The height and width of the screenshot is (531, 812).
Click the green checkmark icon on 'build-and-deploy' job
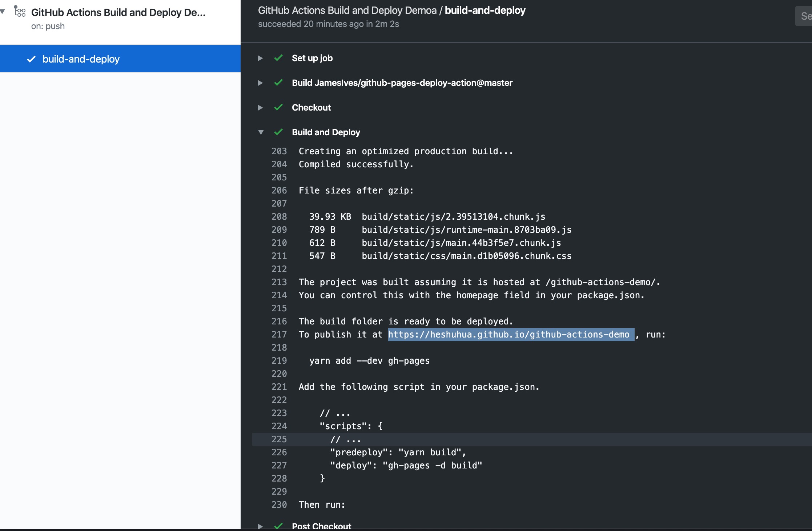pos(33,58)
